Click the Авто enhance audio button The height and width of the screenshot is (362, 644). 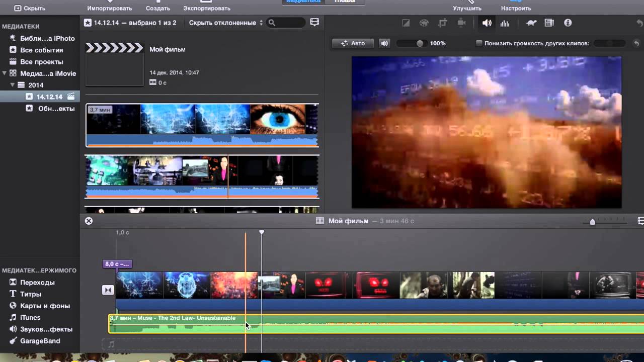point(353,43)
